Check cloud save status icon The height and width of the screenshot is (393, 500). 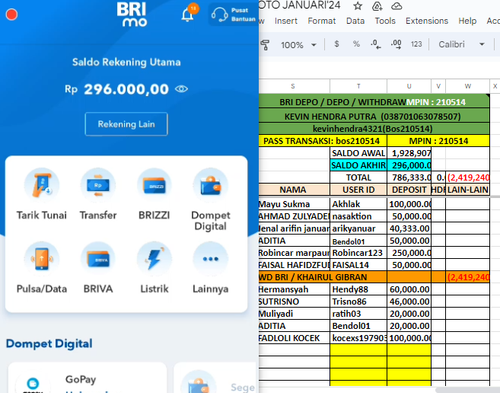click(x=396, y=6)
